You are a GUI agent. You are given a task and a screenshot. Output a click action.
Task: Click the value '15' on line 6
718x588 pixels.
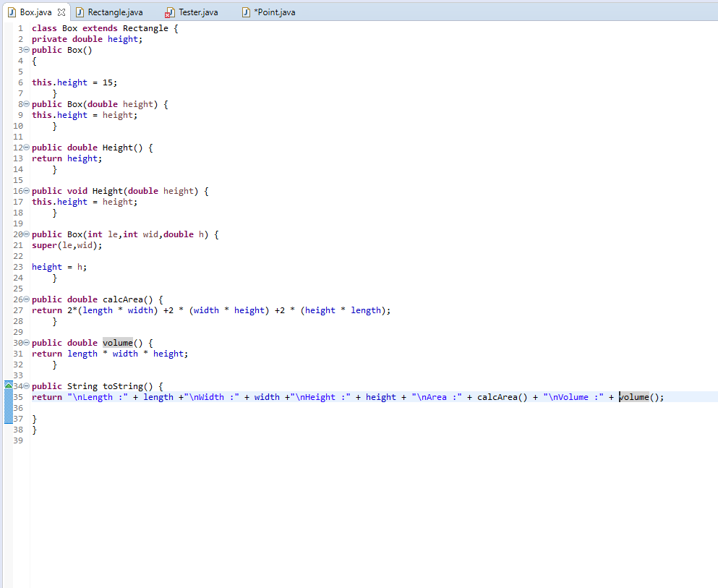point(107,83)
